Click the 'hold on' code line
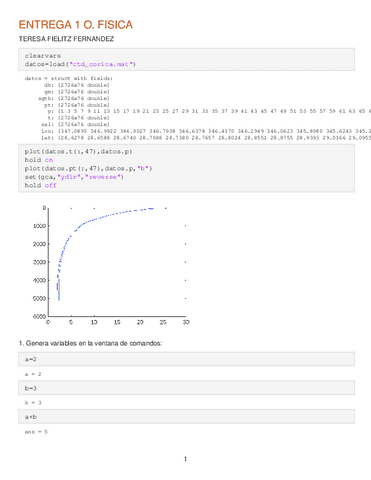371x480 pixels. coord(39,160)
